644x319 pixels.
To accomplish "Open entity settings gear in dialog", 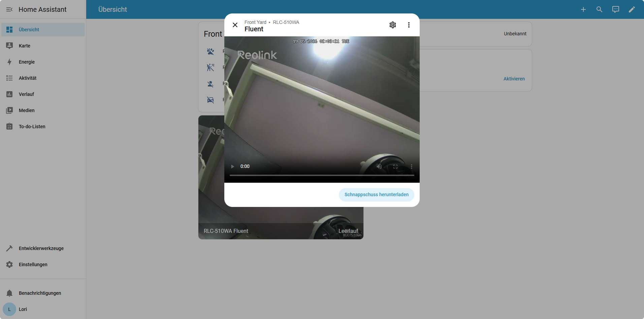I will (393, 25).
